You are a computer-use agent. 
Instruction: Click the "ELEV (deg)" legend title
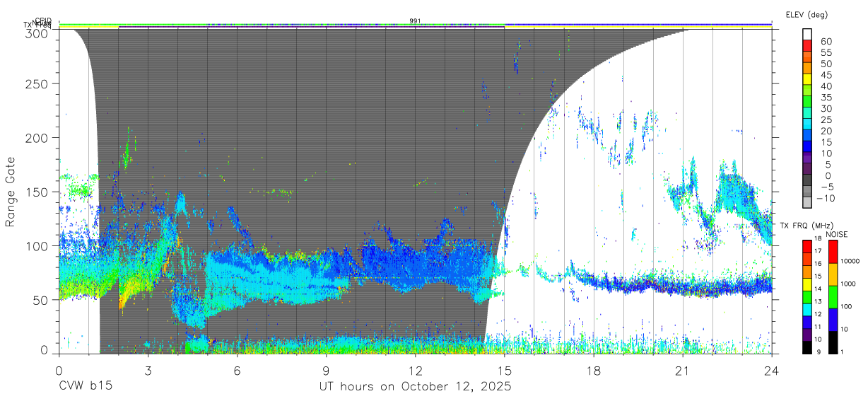(x=807, y=15)
